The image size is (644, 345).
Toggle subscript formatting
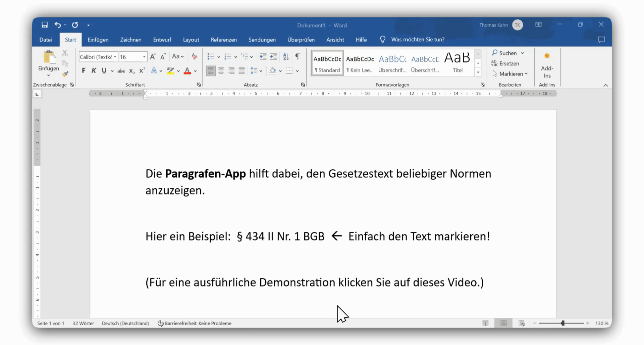132,71
